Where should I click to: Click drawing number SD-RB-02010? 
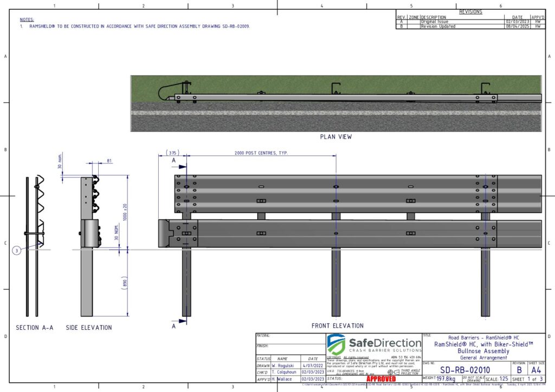(465, 369)
